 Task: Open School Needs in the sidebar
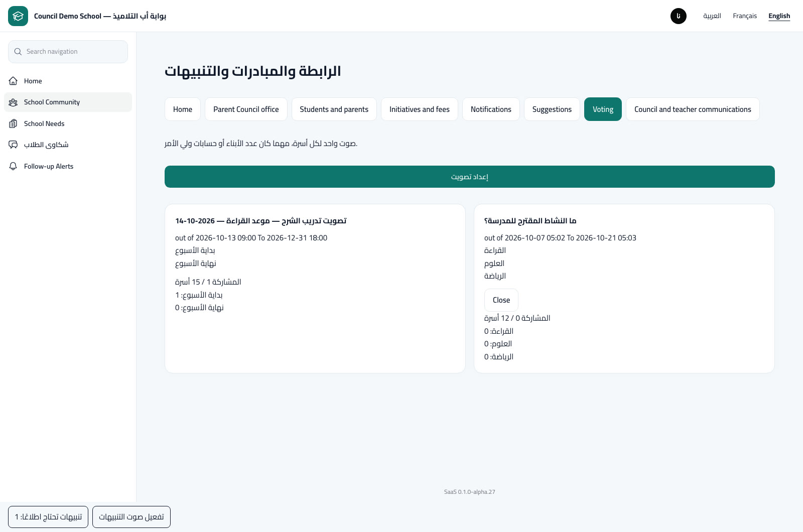coord(68,123)
